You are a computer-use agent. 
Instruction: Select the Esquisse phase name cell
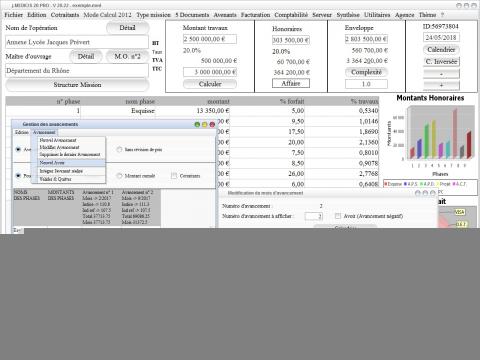[x=118, y=111]
